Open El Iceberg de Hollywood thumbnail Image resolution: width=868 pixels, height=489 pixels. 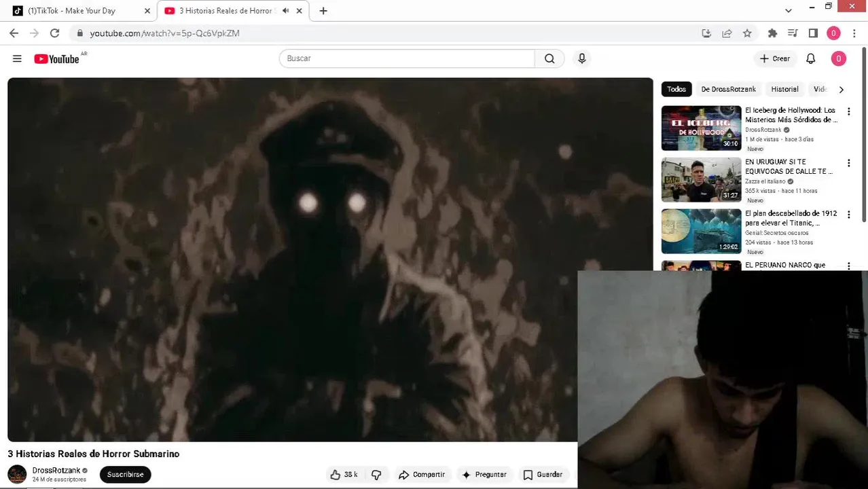click(x=702, y=128)
